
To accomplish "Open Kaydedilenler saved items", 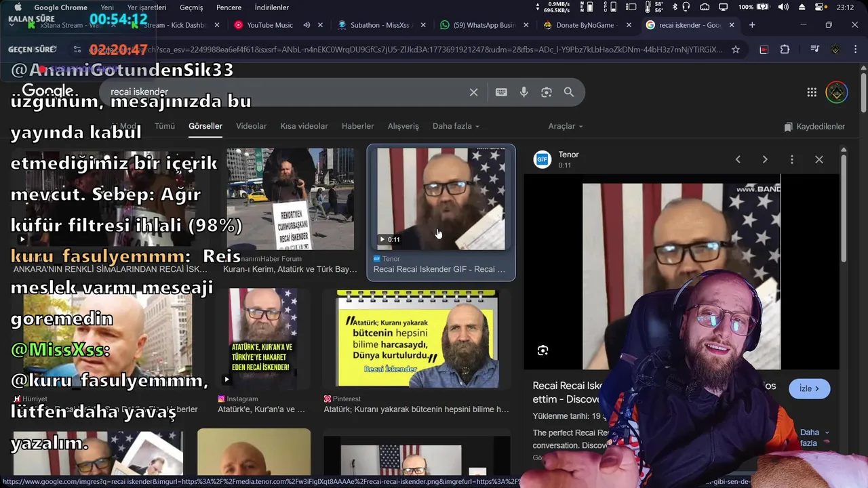I will (x=814, y=127).
